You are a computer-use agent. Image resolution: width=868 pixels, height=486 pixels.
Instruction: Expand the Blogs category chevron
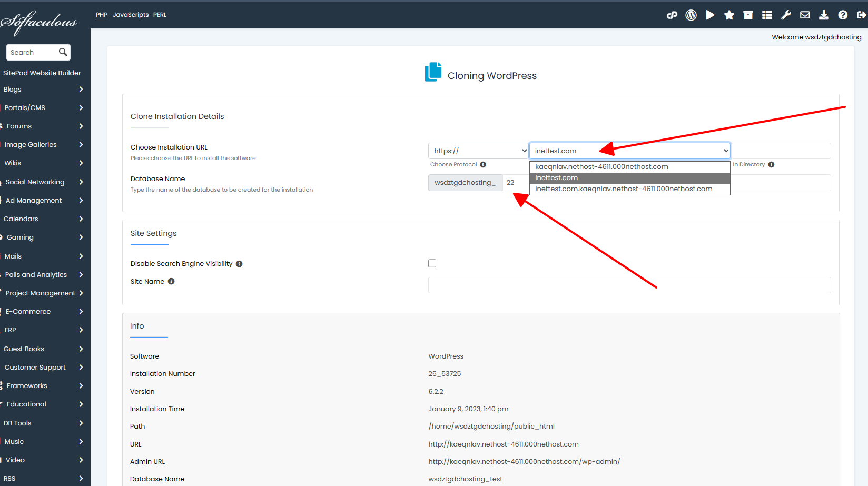pyautogui.click(x=81, y=90)
